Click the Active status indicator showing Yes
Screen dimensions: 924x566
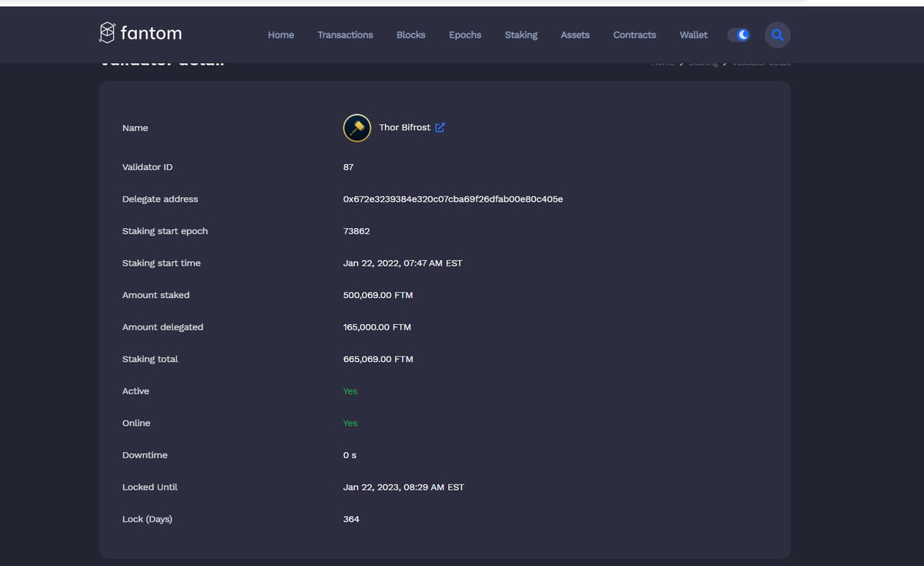[x=350, y=390]
